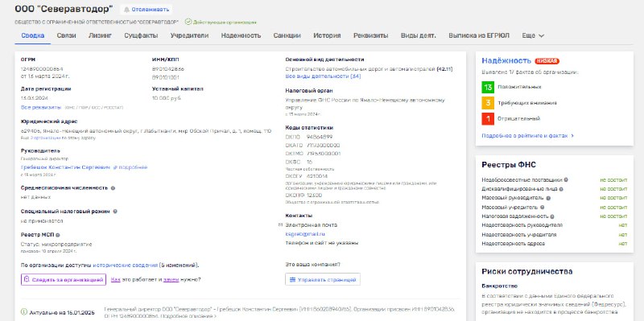Click help icon near Среднесписочная численность
Screen dimensions: 644x321
click(x=113, y=188)
